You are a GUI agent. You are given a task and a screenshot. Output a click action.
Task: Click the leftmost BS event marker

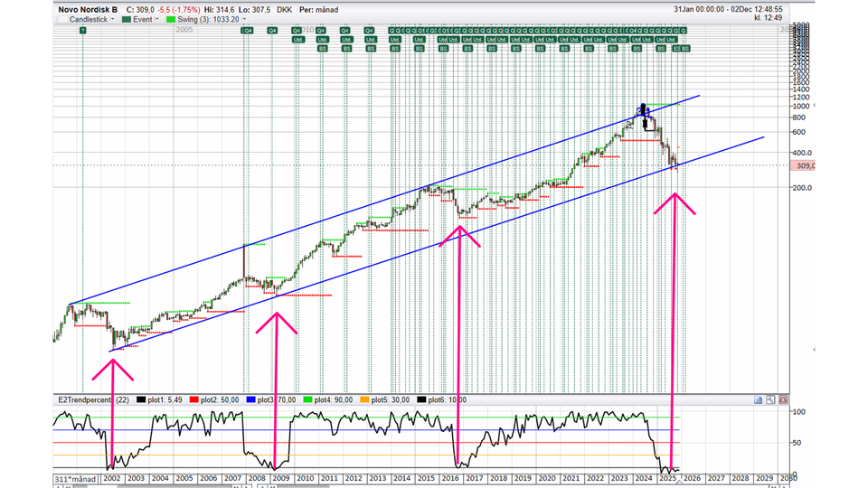322,48
